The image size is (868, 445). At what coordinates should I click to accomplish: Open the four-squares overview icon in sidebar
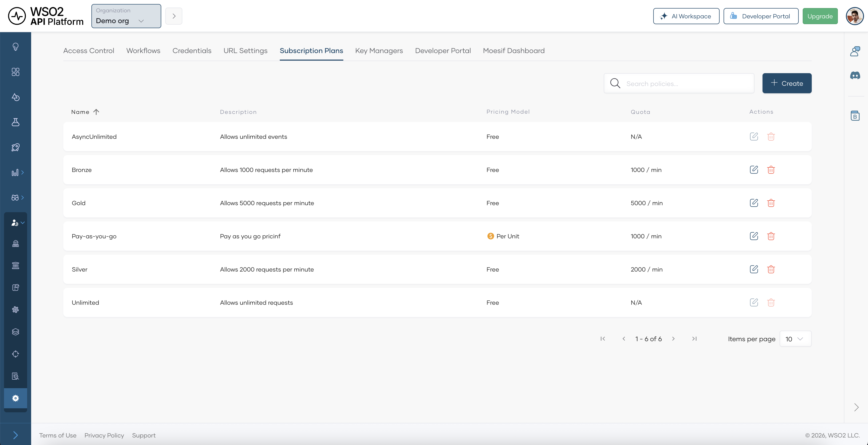pos(16,72)
